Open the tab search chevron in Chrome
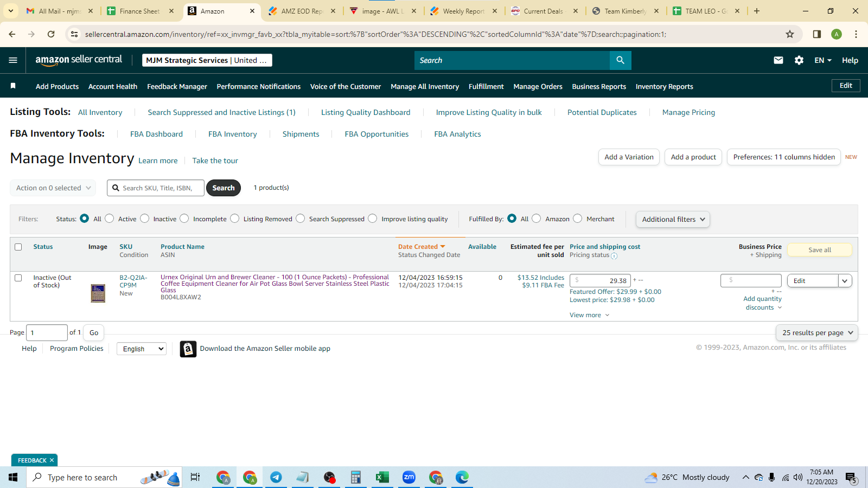This screenshot has width=868, height=488. pyautogui.click(x=10, y=11)
